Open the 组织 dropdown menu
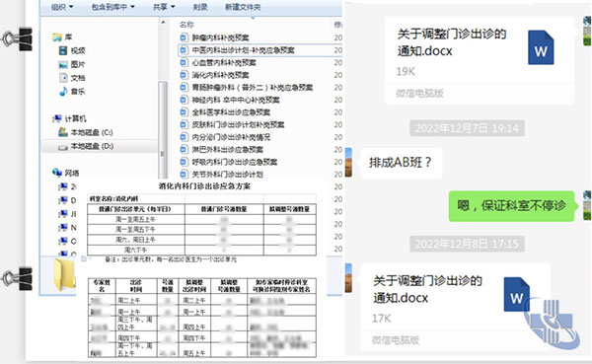 (62, 7)
